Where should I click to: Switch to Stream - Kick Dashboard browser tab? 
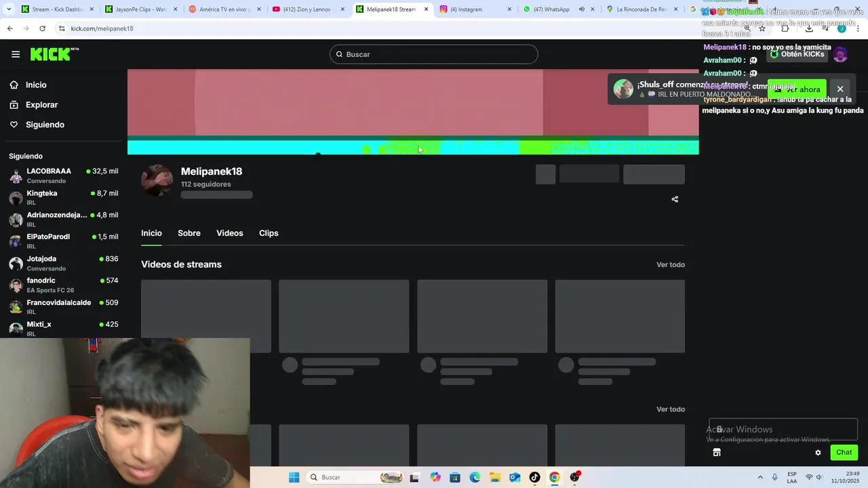(58, 9)
